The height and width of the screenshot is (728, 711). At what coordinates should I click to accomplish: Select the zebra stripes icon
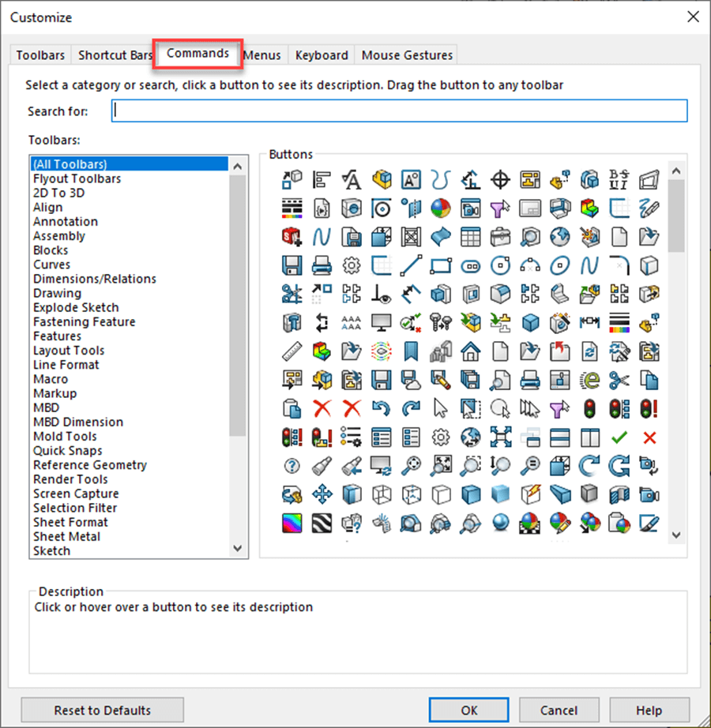[322, 523]
